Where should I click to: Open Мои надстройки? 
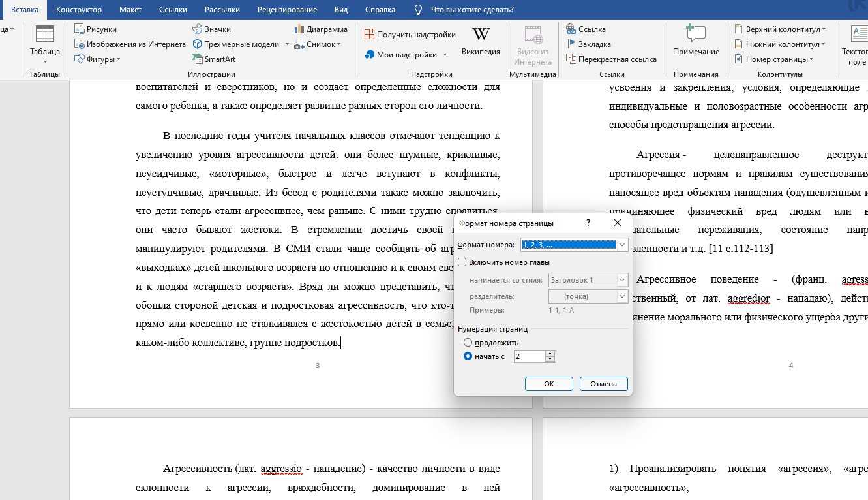[400, 55]
